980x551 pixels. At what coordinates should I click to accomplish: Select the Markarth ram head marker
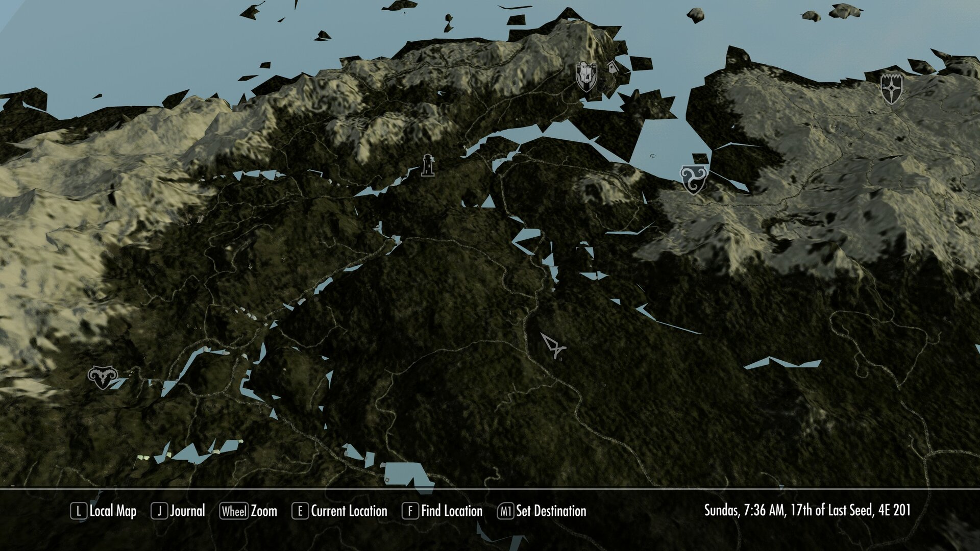103,378
